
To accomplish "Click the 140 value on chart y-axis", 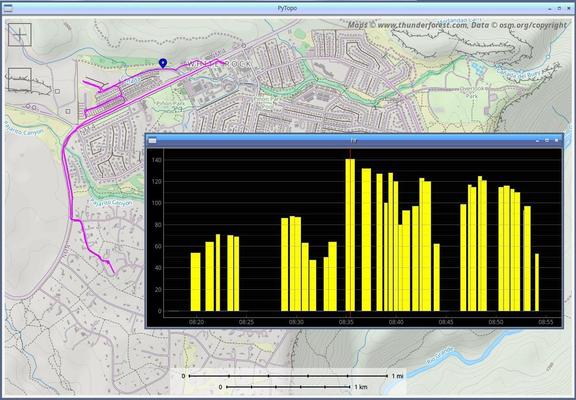I will click(x=156, y=160).
